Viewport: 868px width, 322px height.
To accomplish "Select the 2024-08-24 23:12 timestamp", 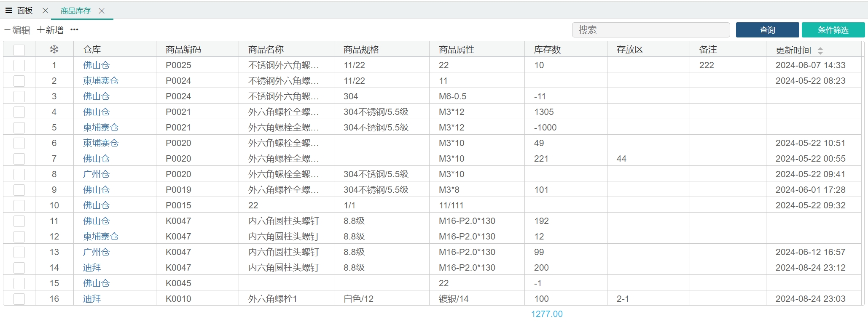I will tap(811, 268).
